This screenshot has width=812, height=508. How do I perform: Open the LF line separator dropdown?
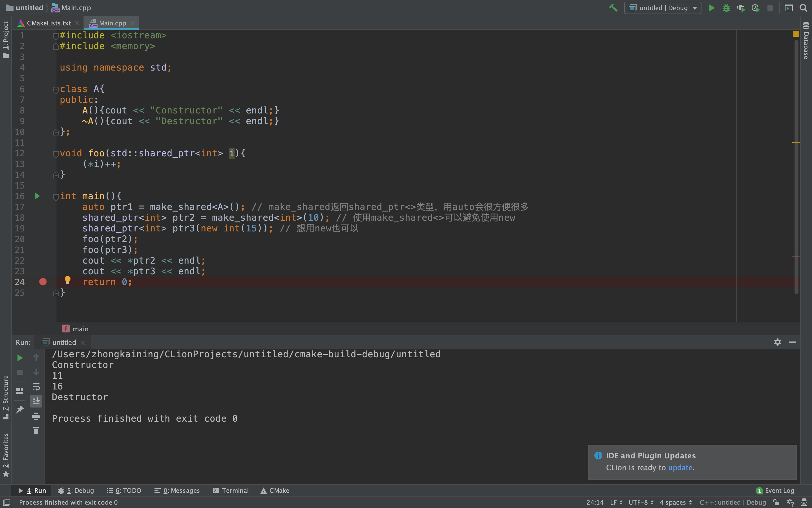616,502
